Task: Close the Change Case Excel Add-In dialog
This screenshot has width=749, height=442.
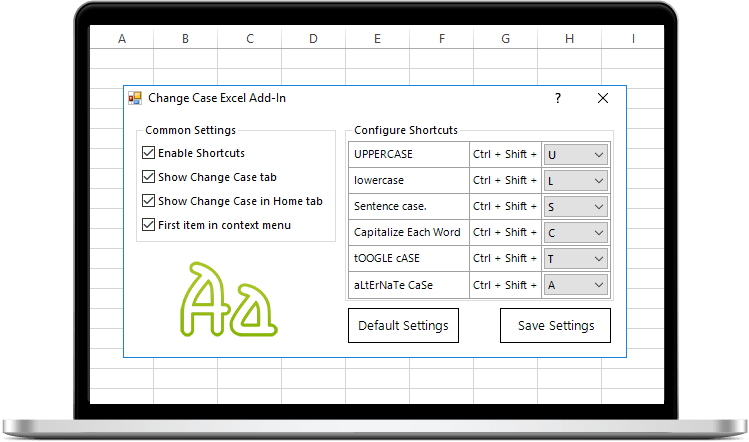Action: click(x=603, y=98)
